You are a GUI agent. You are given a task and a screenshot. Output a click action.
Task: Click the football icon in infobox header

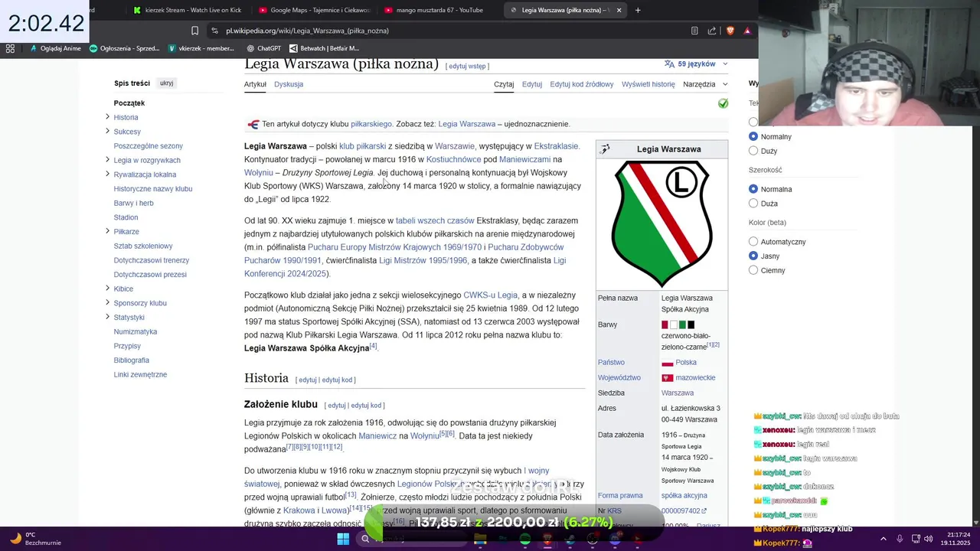605,149
